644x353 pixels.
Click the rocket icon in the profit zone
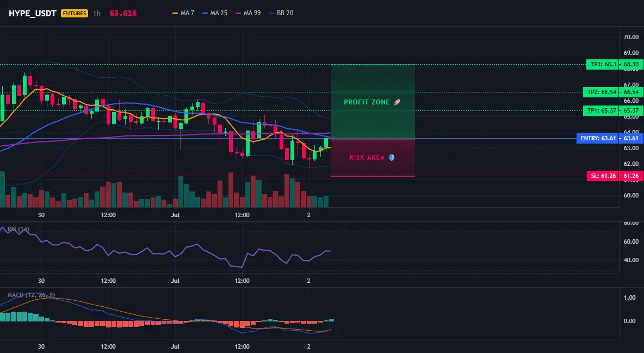pos(397,102)
